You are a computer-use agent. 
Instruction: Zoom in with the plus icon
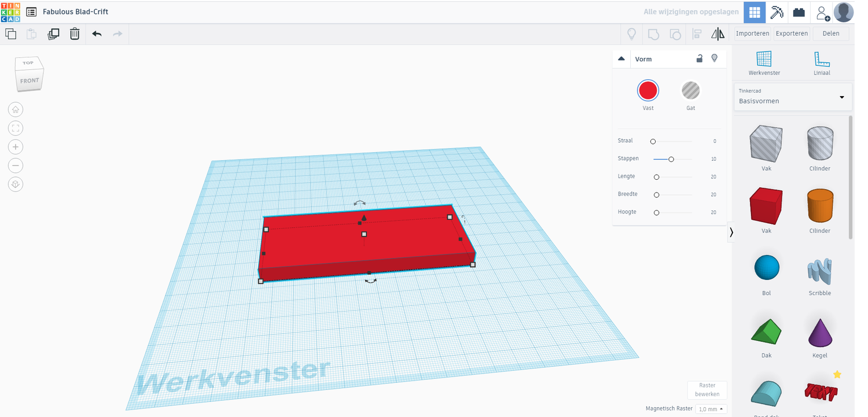point(16,147)
